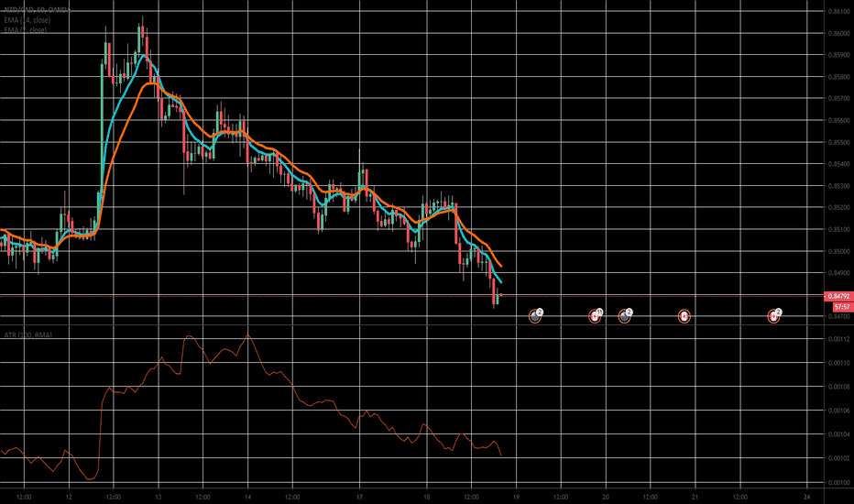
Task: Click ATR axis value 0.00112
Action: pos(838,339)
